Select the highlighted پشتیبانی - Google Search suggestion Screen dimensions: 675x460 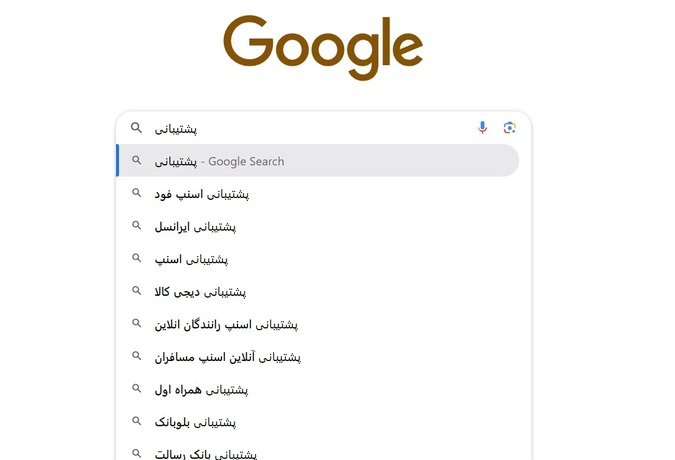point(318,161)
